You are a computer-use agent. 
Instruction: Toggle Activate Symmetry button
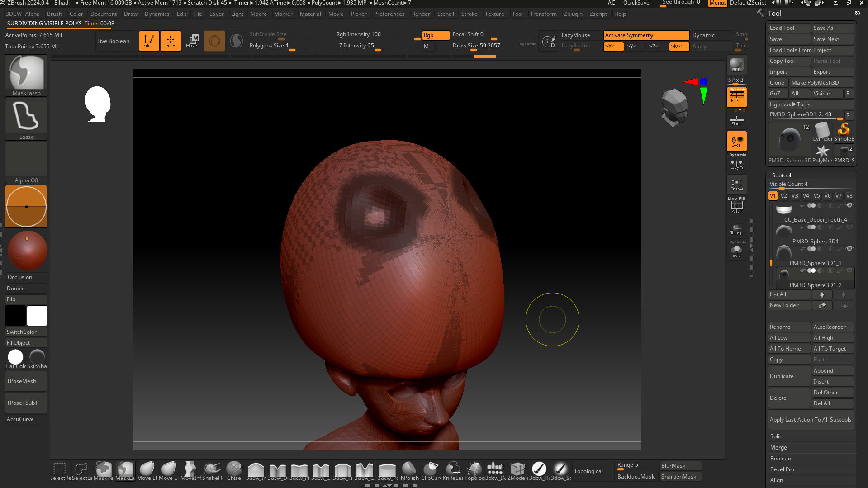click(646, 35)
